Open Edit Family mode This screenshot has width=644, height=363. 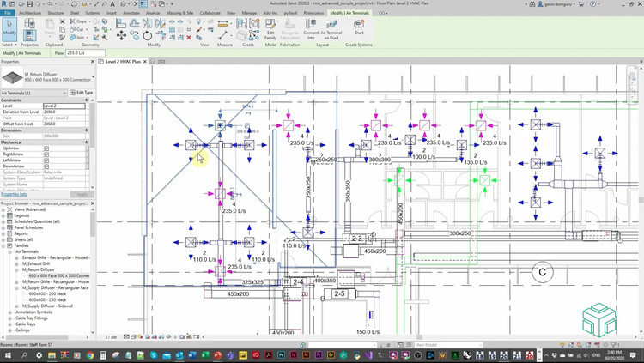point(270,29)
